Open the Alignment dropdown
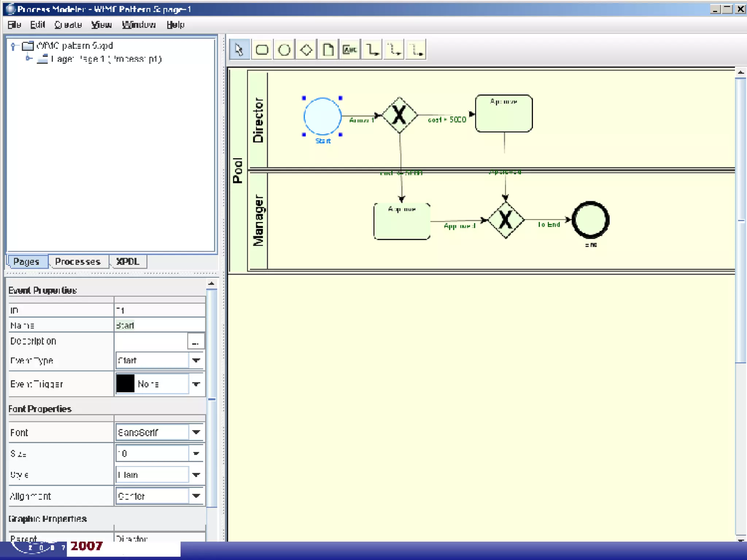The image size is (747, 560). coord(196,496)
